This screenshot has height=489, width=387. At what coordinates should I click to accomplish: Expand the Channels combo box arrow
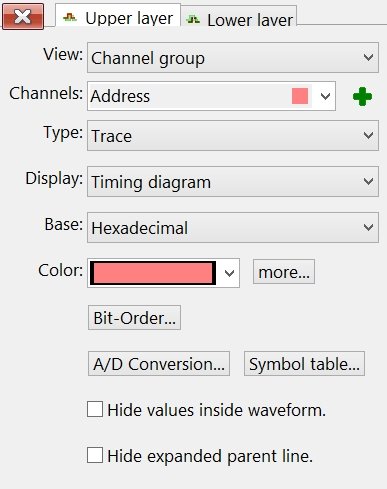pos(325,96)
